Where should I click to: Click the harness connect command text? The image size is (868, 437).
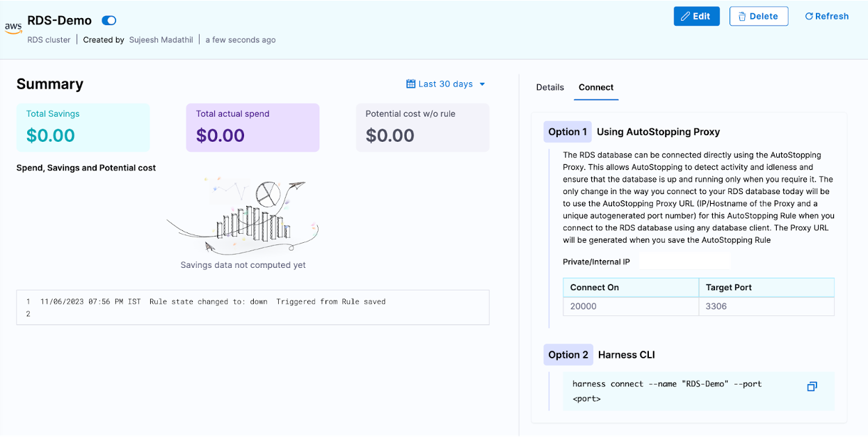click(666, 384)
